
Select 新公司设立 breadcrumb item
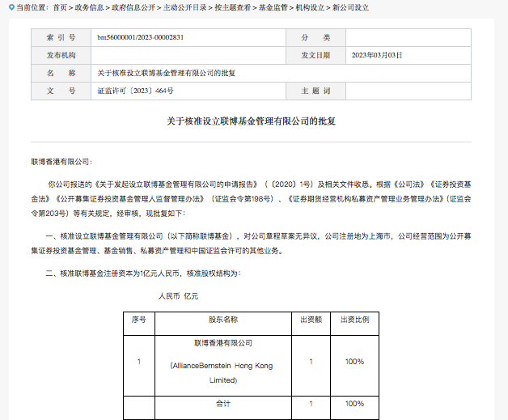tap(350, 7)
